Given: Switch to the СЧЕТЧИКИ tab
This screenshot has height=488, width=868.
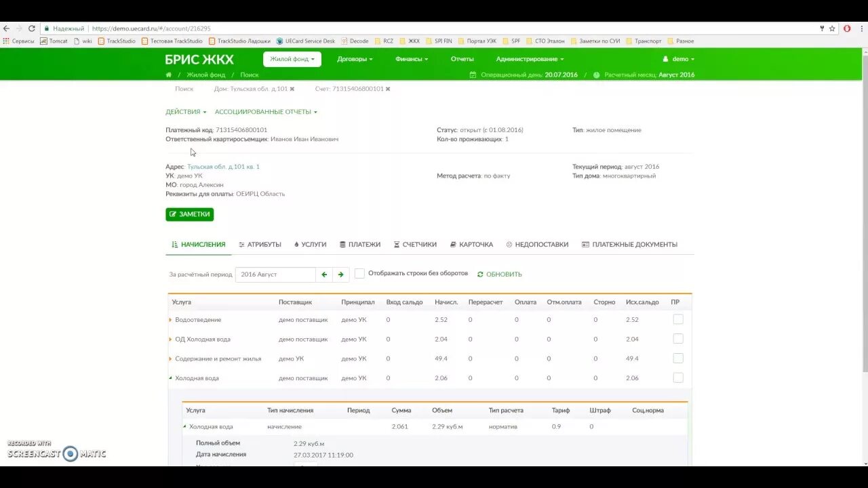Looking at the screenshot, I should (x=415, y=245).
